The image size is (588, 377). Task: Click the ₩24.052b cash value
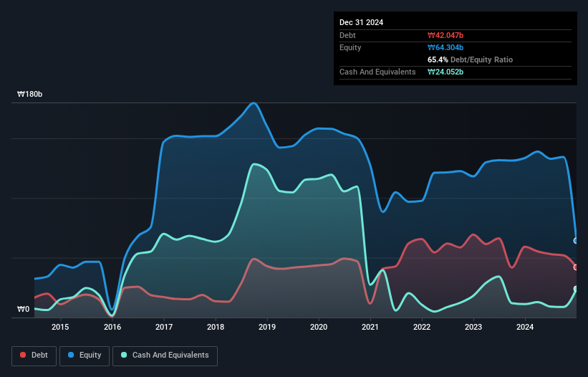coord(445,72)
